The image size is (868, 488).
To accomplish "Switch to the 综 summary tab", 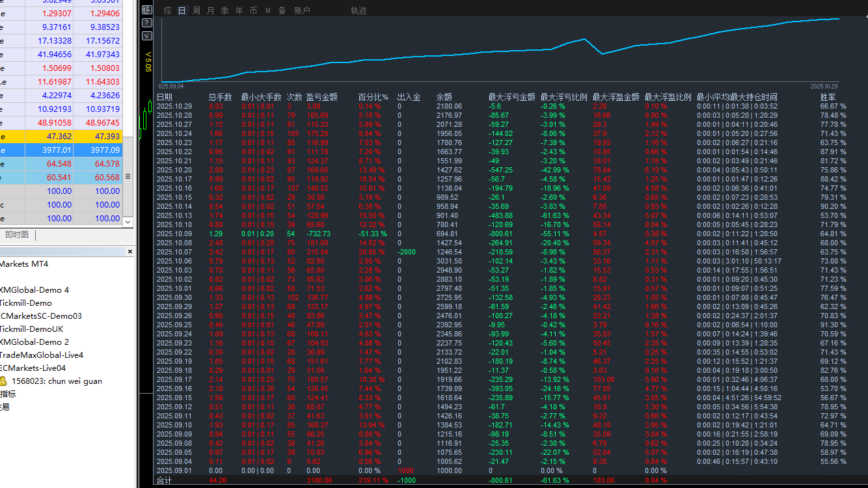I will [168, 10].
